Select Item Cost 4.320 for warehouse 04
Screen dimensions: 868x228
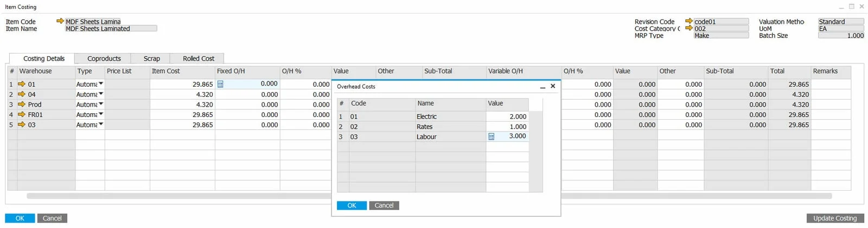tap(182, 94)
